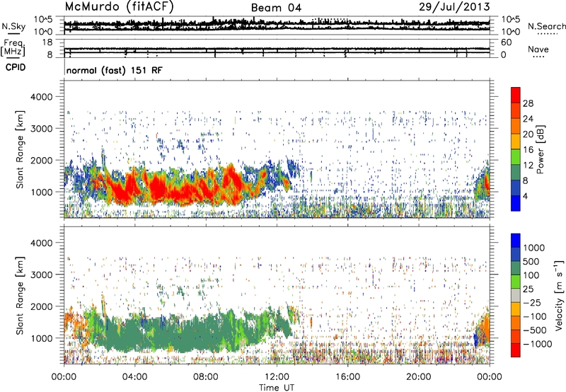This screenshot has height=392, width=566.
Task: Click the -25 value on velocity colorbar
Action: (533, 303)
